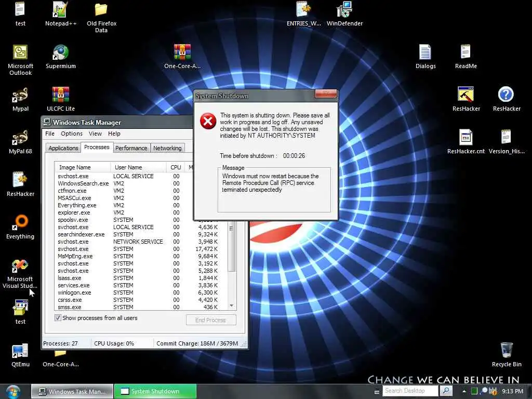Image resolution: width=532 pixels, height=399 pixels.
Task: Select the smss.exe process row
Action: point(141,307)
